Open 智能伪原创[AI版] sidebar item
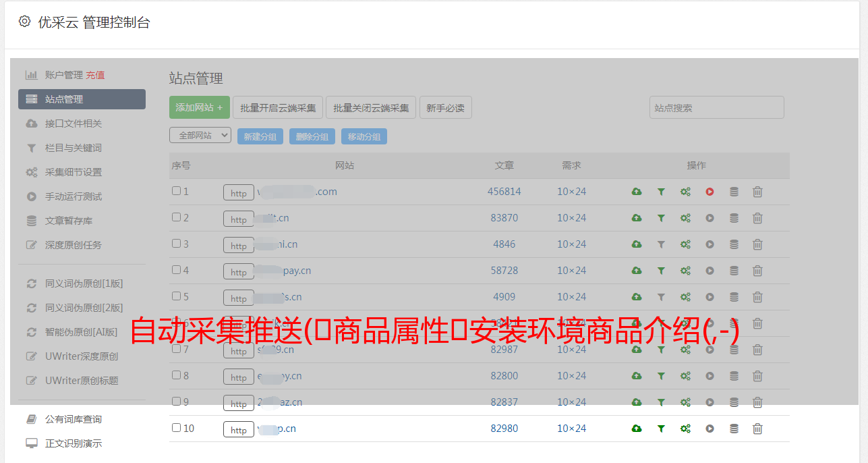The image size is (868, 463). (x=82, y=332)
